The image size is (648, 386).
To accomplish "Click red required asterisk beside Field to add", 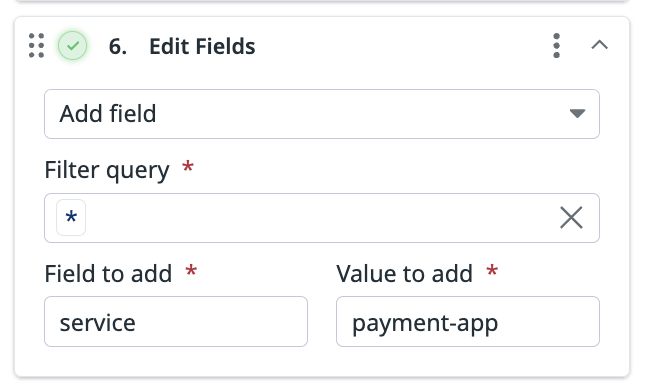I will tap(191, 271).
